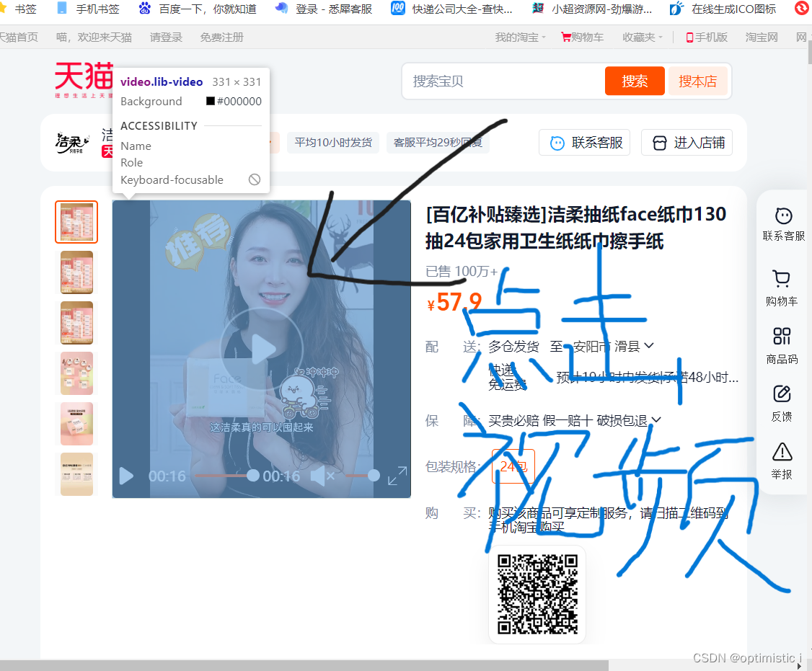
Task: Expand the 安阳市 滑县 delivery location dropdown
Action: pos(613,347)
